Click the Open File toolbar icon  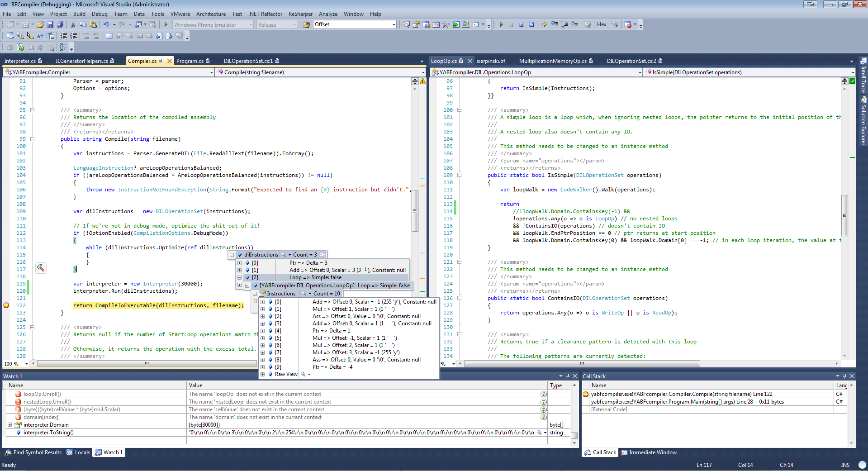40,24
